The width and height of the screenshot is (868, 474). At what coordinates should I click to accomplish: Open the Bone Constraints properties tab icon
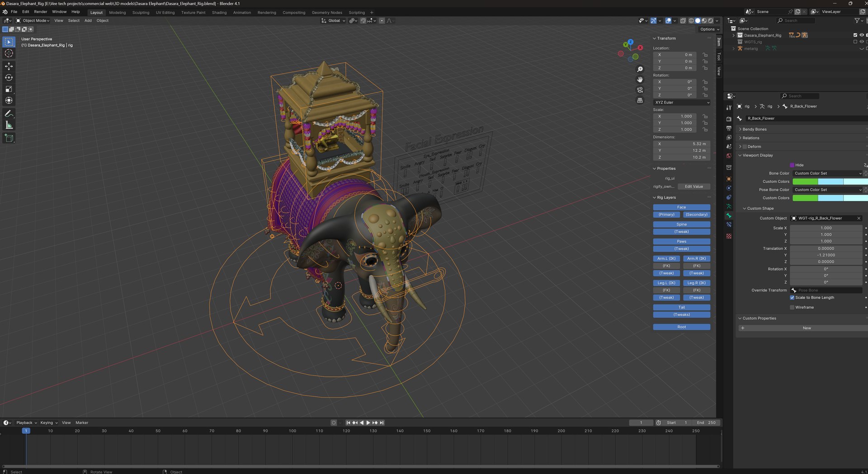[x=729, y=225]
